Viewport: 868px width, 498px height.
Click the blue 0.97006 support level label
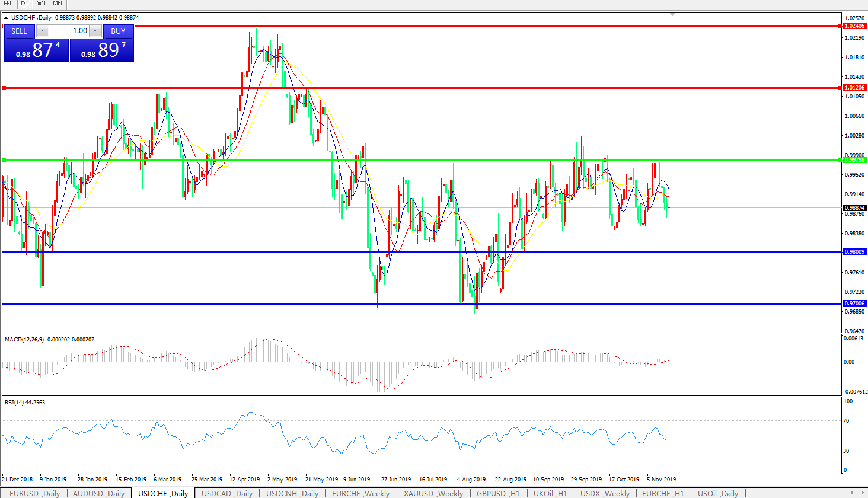[854, 304]
